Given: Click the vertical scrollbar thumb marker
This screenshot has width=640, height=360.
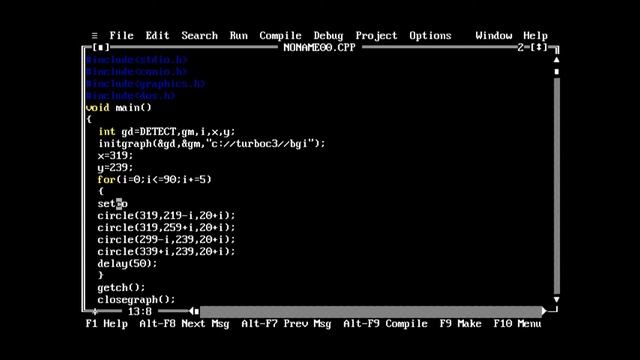Looking at the screenshot, I should pyautogui.click(x=556, y=72).
